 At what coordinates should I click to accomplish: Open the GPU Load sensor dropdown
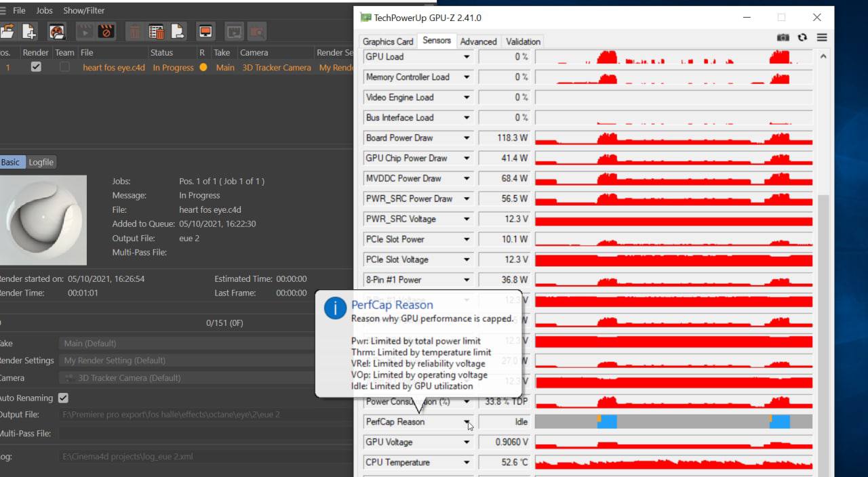[x=467, y=57]
